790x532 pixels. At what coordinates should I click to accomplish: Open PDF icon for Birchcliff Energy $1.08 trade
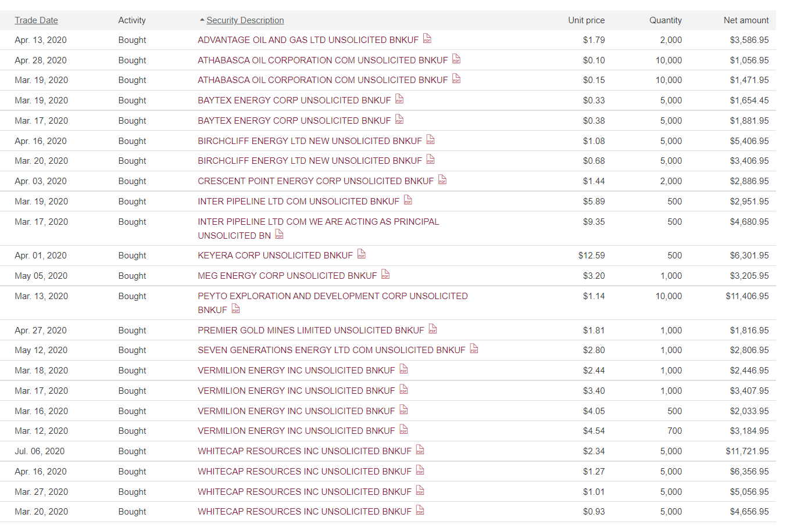point(431,140)
